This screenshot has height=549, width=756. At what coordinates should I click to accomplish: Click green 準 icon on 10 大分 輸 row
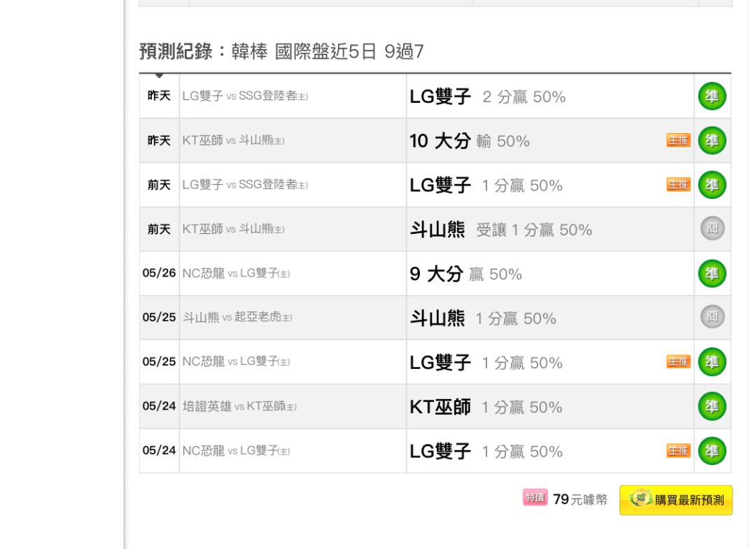712,140
